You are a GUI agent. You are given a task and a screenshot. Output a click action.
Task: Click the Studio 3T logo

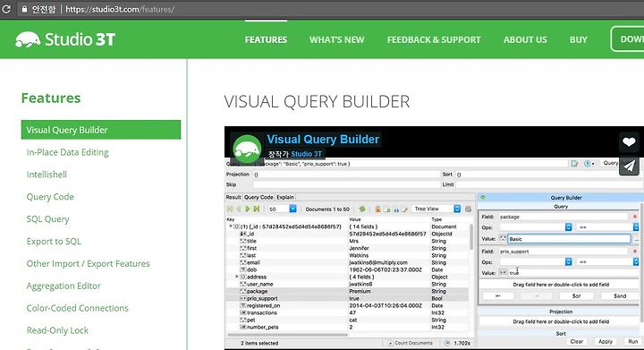click(65, 39)
